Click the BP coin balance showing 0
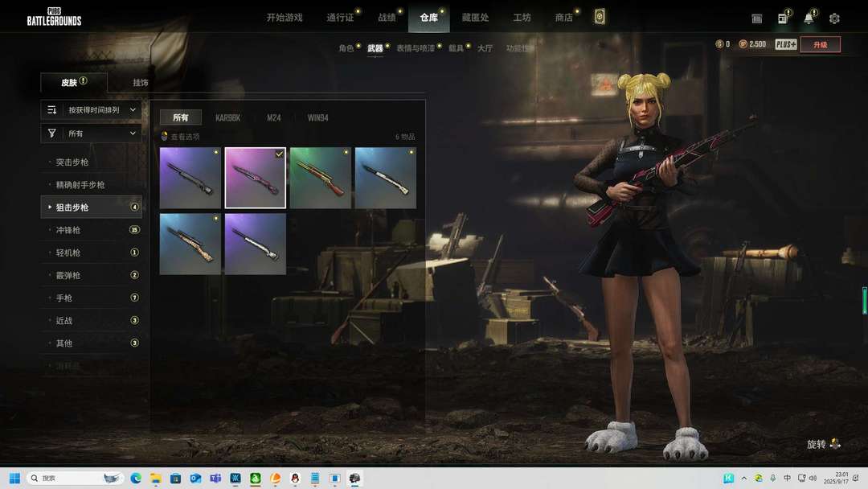 coord(723,44)
